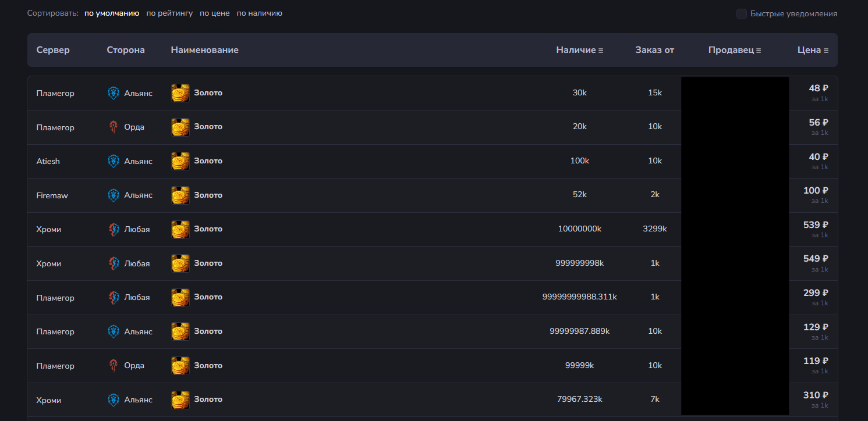The image size is (868, 421).
Task: Click the Заказ от column header
Action: pyautogui.click(x=655, y=50)
